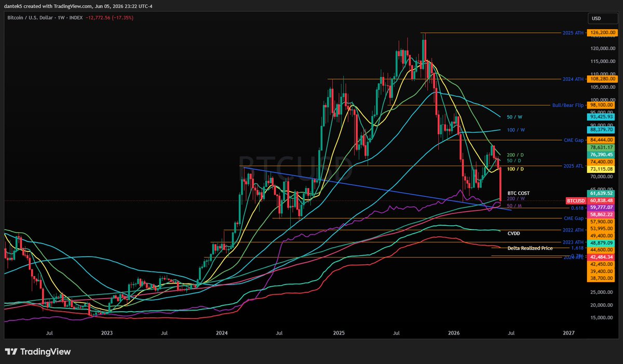The image size is (623, 364).
Task: Click the 2024 label on time axis
Action: tap(222, 333)
